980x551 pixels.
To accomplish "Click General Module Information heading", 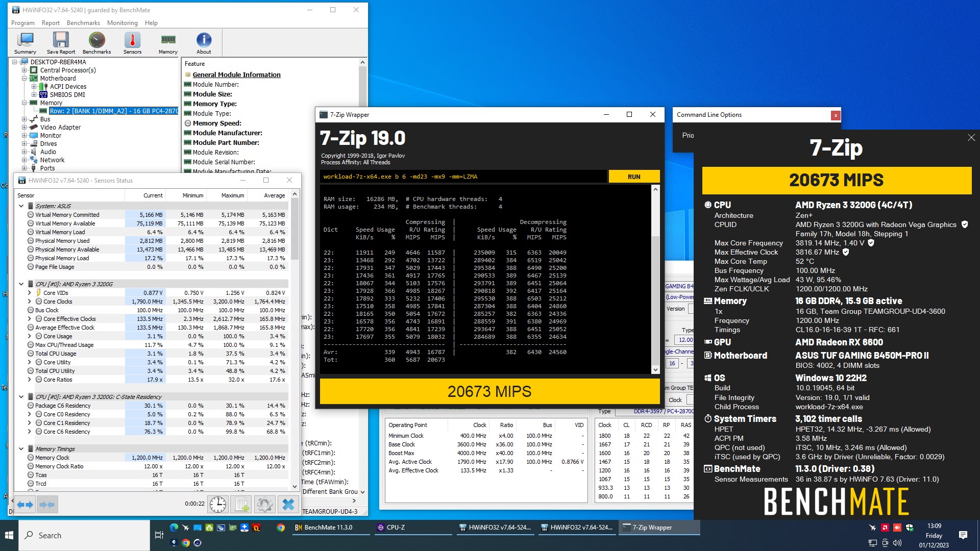I will (236, 75).
